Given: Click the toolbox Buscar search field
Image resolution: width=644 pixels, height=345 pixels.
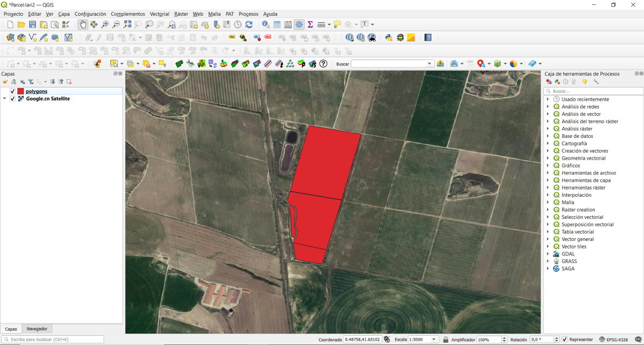Looking at the screenshot, I should pos(593,91).
